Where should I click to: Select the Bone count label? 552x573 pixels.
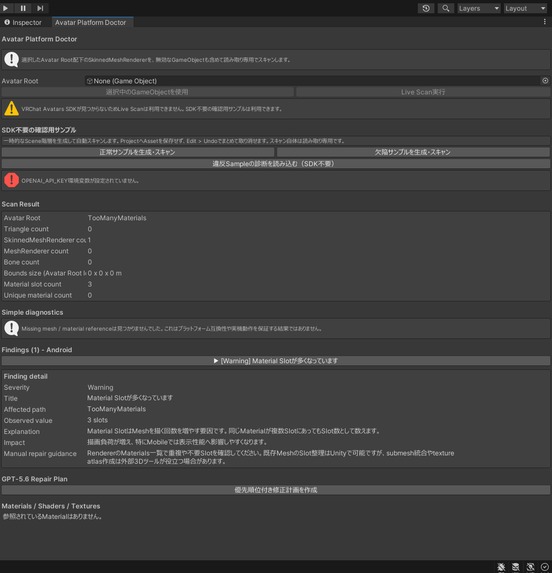coord(22,262)
